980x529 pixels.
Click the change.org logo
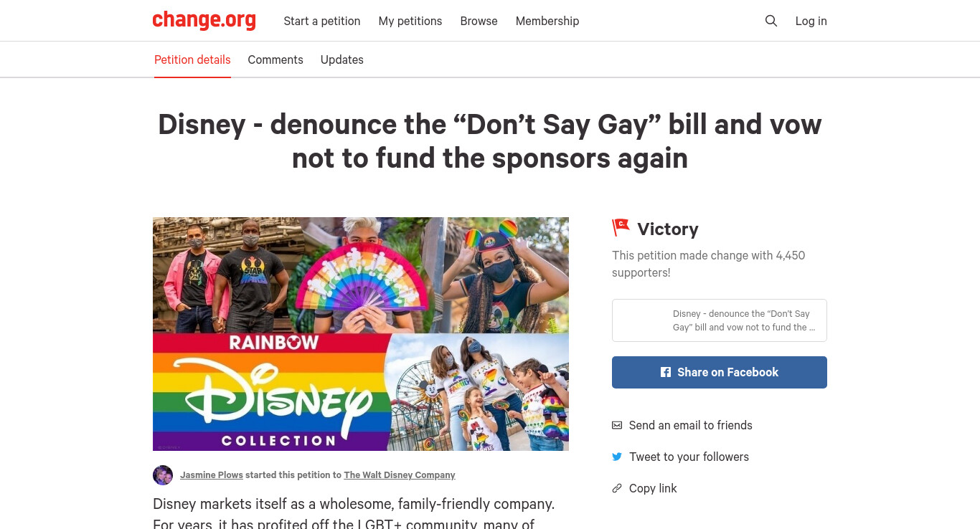coord(204,20)
